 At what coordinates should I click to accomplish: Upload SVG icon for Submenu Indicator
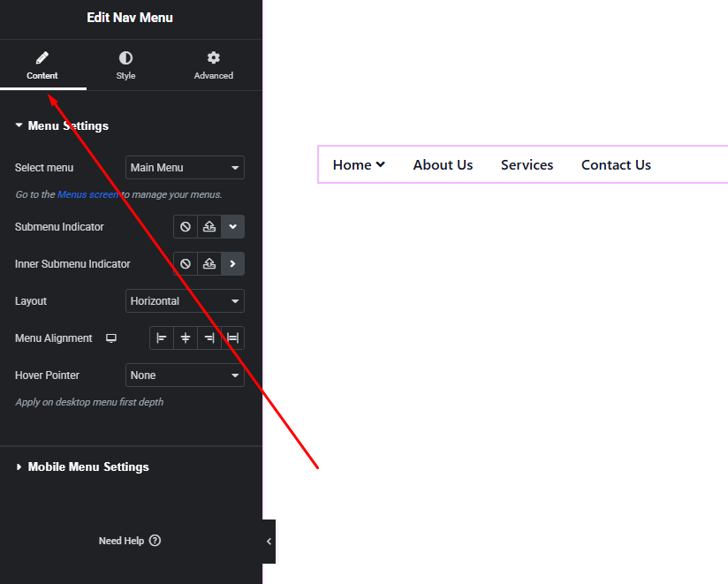click(209, 227)
